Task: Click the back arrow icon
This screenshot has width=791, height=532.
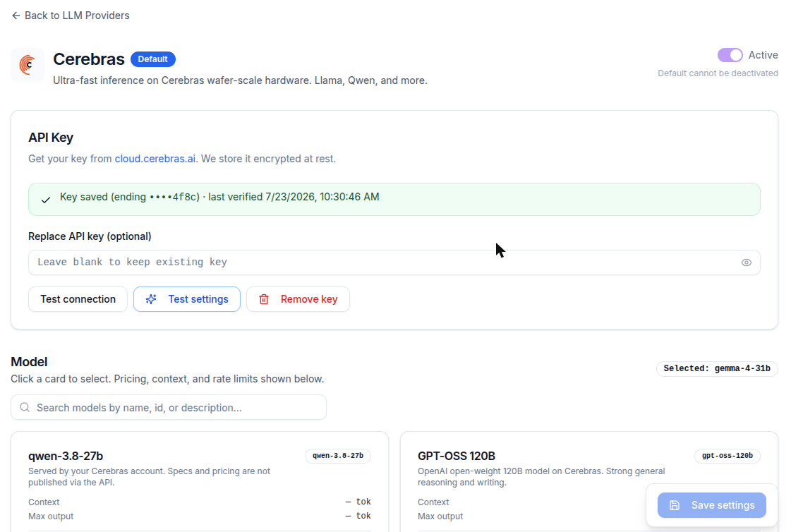Action: (16, 16)
